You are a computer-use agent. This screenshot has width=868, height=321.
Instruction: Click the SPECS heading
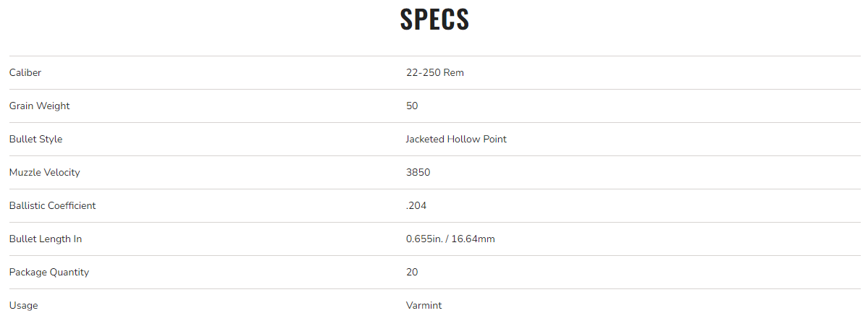pos(434,20)
